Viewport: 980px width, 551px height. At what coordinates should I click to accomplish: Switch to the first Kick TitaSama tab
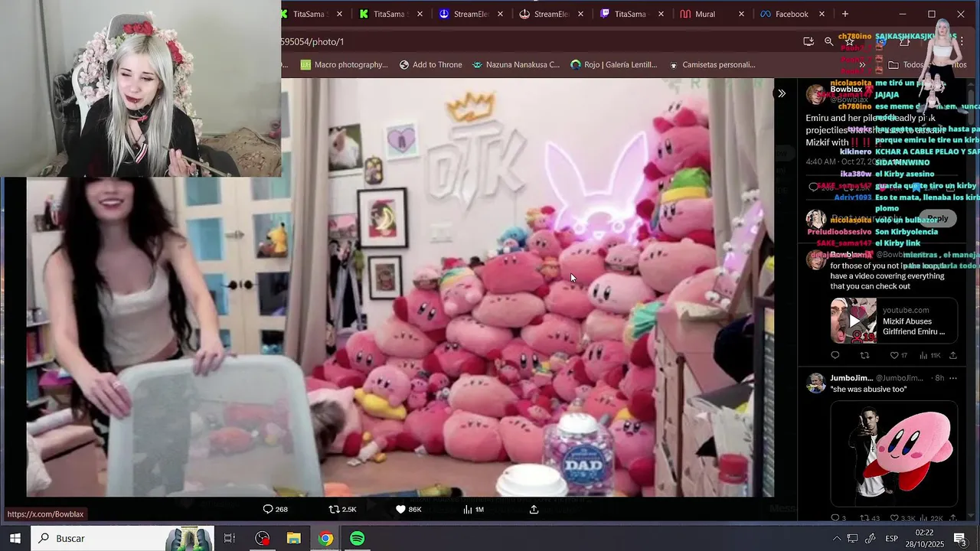(x=309, y=14)
